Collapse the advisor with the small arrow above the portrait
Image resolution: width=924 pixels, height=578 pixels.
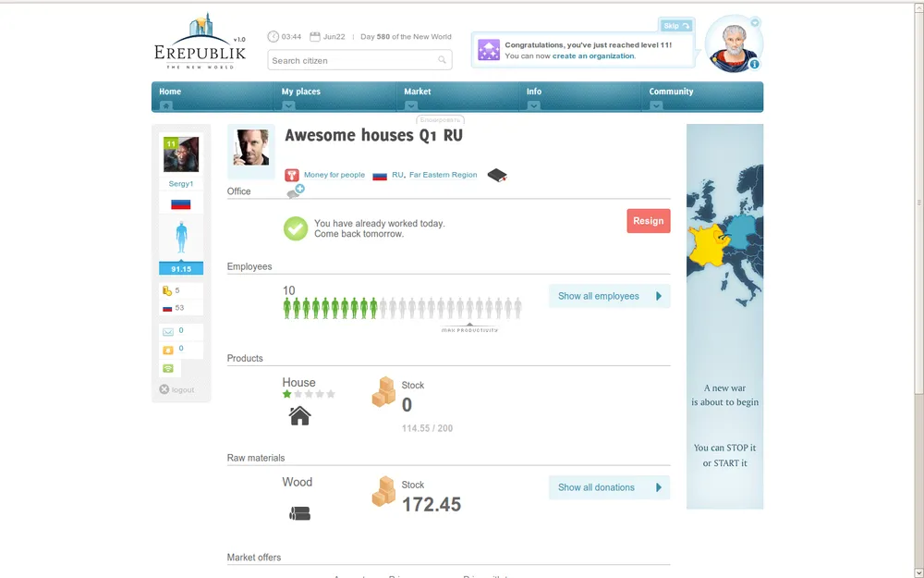[755, 22]
